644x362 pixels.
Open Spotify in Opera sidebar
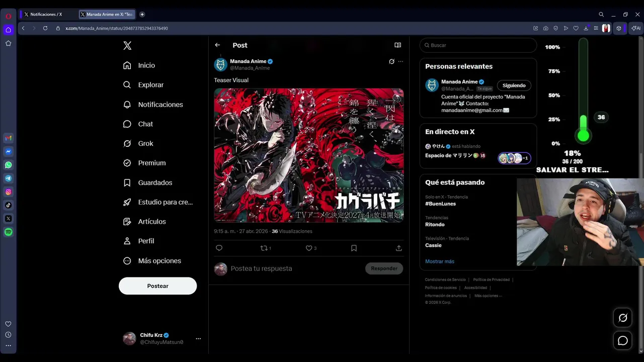pos(9,232)
